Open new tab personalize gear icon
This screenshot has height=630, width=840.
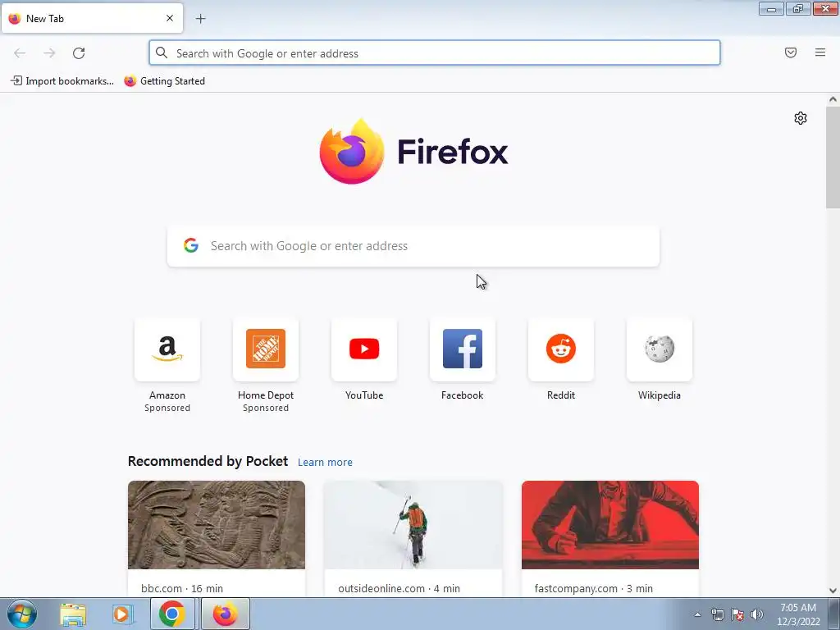click(x=801, y=118)
